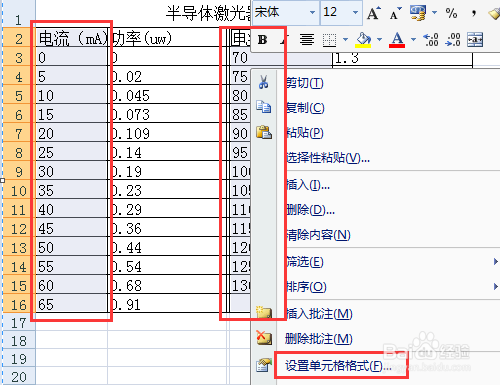Click the insert comment note icon
500x385 pixels.
264,312
